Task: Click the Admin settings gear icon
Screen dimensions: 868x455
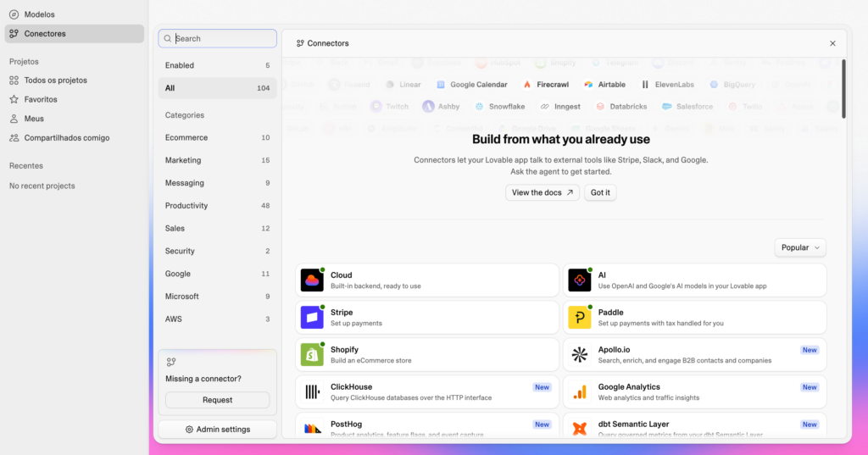Action: click(x=189, y=430)
